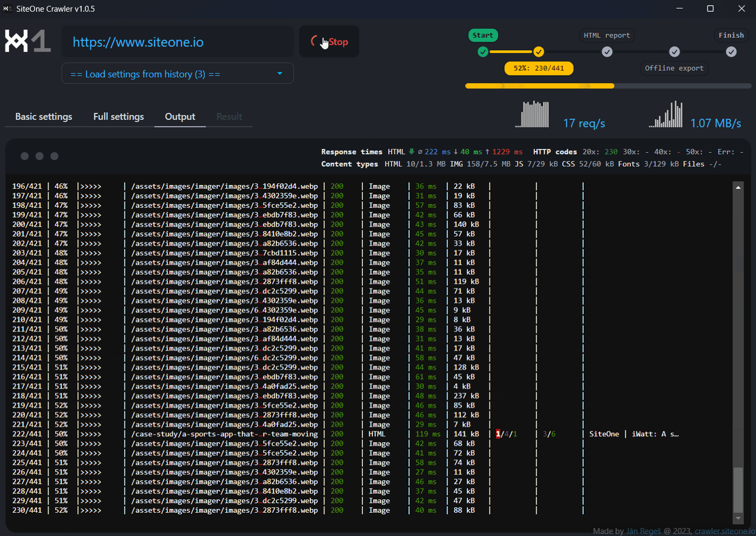Click the Finish stage label
The height and width of the screenshot is (536, 756).
click(731, 35)
